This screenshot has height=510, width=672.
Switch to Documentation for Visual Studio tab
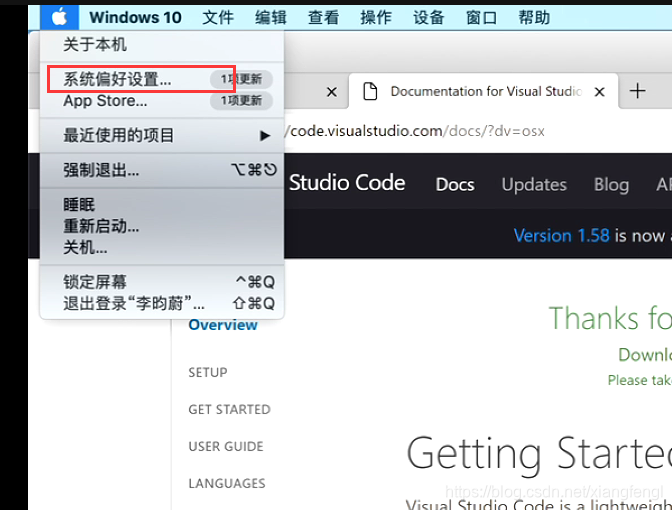(483, 91)
